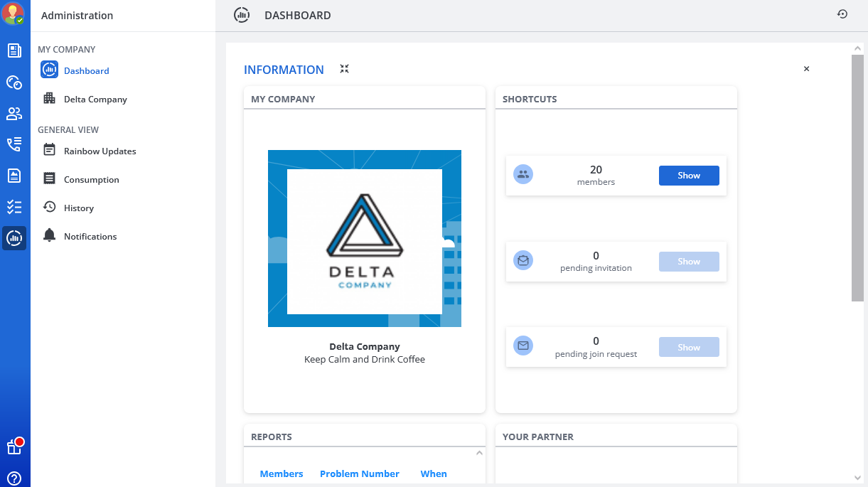Sort reports by Members column
This screenshot has height=487, width=868.
click(281, 474)
